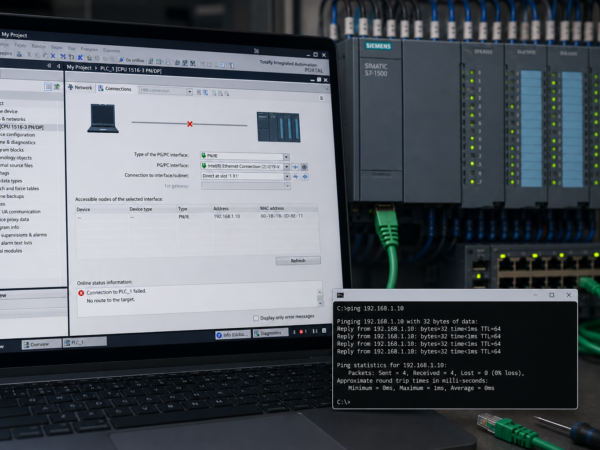Click PLC_1 [CPU 1516-3 PN/DP] in the breadcrumb
The width and height of the screenshot is (600, 450).
click(x=131, y=70)
